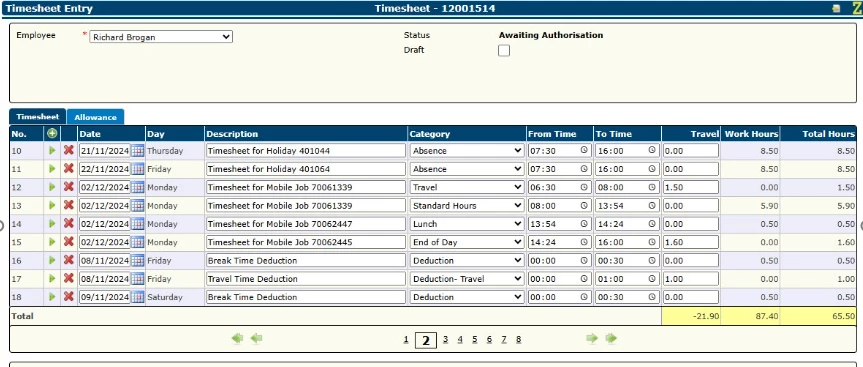Click the Awaiting Authorisation status text
This screenshot has height=367, width=863.
pos(551,35)
